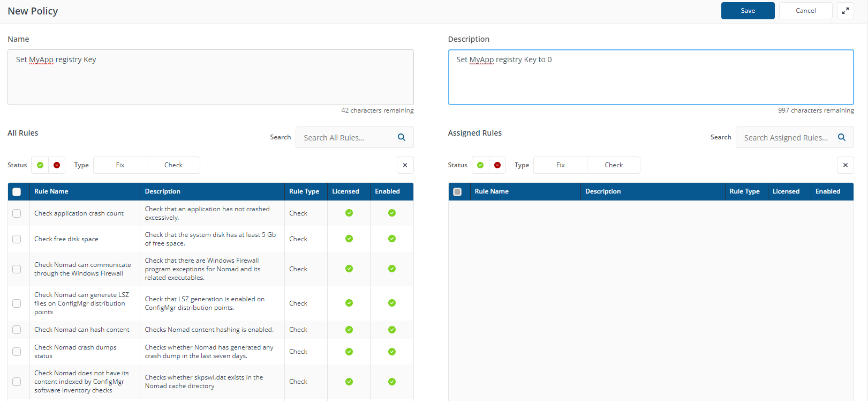Tick checkbox for Check application crash count
This screenshot has height=401, width=868.
pos(17,213)
